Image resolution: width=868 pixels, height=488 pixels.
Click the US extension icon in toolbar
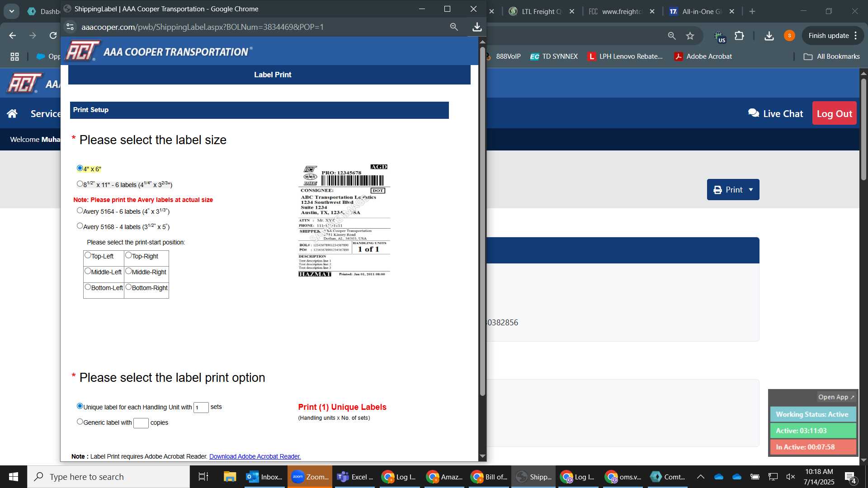[x=719, y=36]
